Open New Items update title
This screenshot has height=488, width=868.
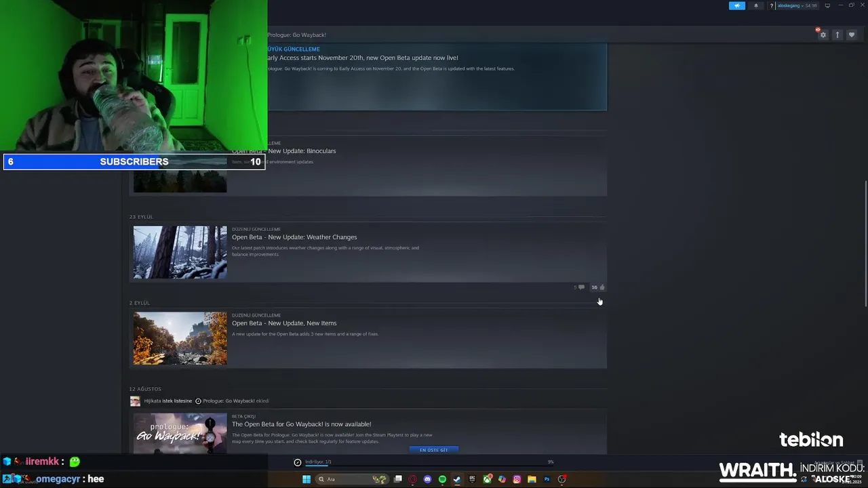click(284, 323)
